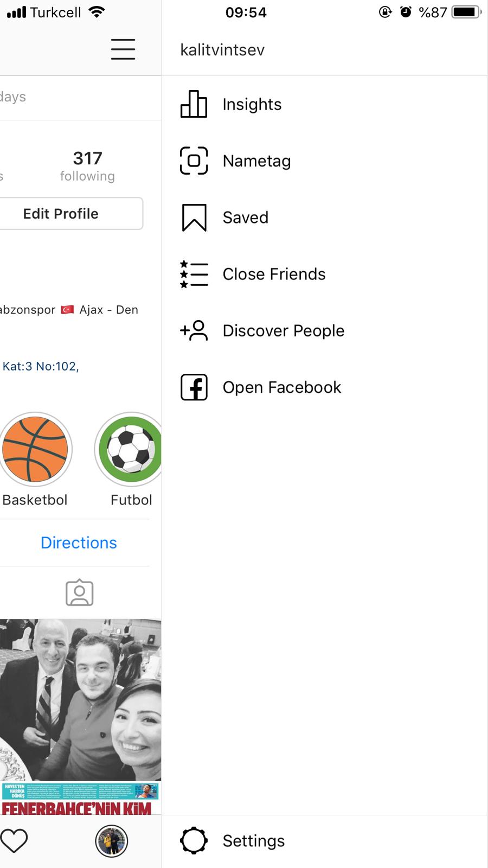Open Close Friends star list icon
The image size is (488, 868).
tap(194, 274)
